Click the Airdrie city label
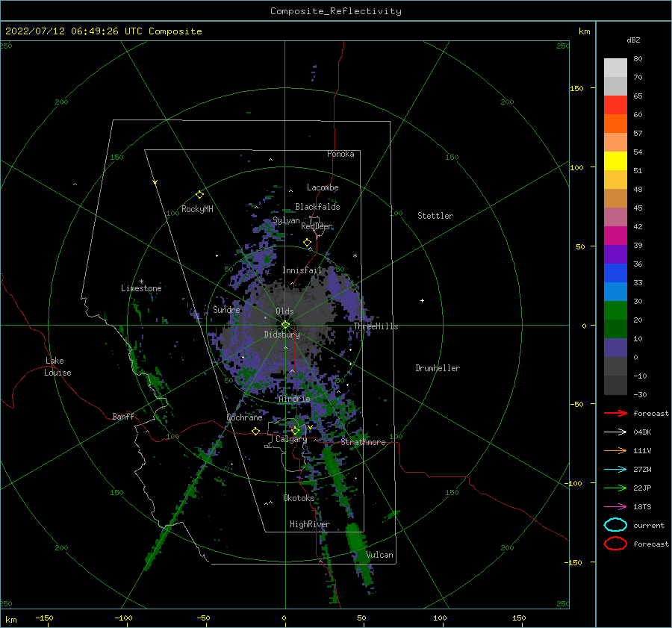Screen dimensions: 672x628 pyautogui.click(x=294, y=399)
